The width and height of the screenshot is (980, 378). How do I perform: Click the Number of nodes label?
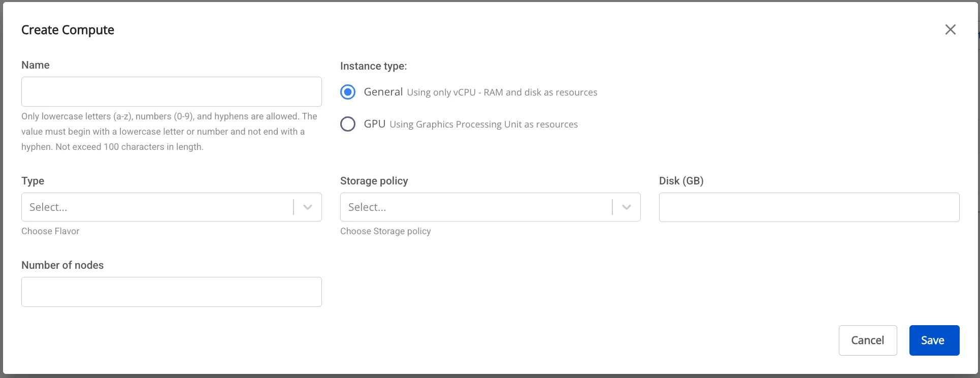[62, 265]
